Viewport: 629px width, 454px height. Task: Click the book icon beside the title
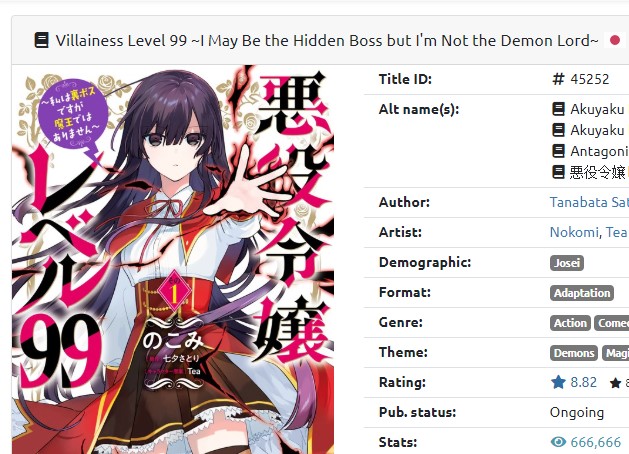point(42,41)
